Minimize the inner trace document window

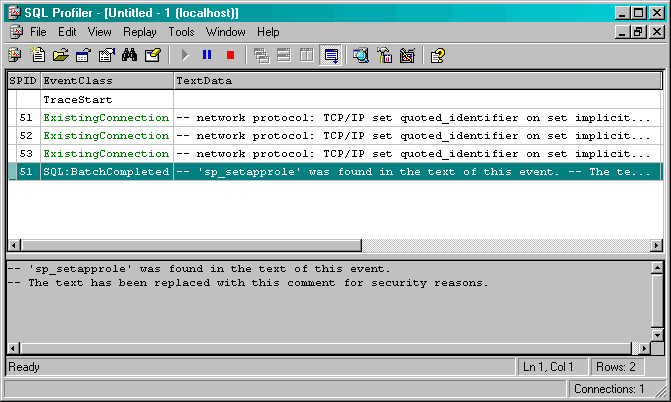point(623,32)
